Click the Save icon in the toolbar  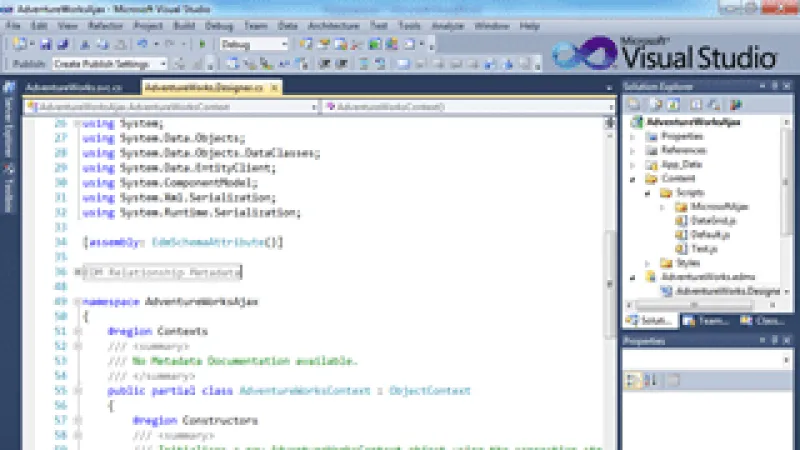[45, 44]
